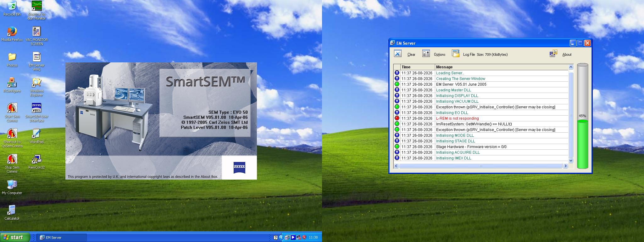Screen dimensions: 644x242
Task: Select the RemCon32 desktop icon
Action: [x=36, y=162]
